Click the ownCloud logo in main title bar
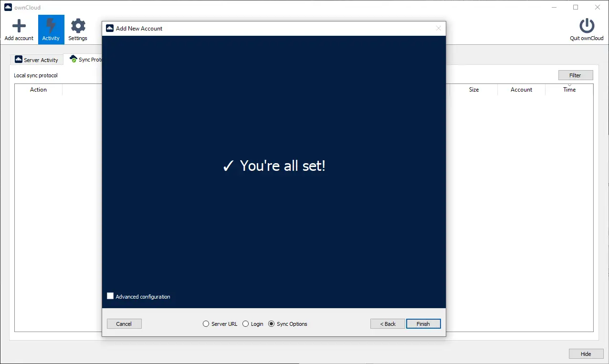 [x=8, y=7]
